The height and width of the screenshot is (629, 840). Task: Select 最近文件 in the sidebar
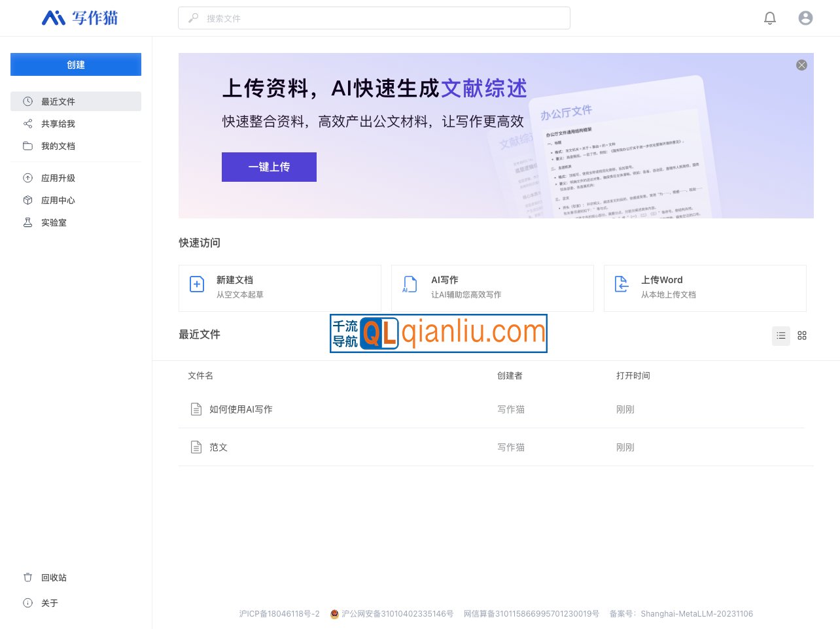pos(76,101)
